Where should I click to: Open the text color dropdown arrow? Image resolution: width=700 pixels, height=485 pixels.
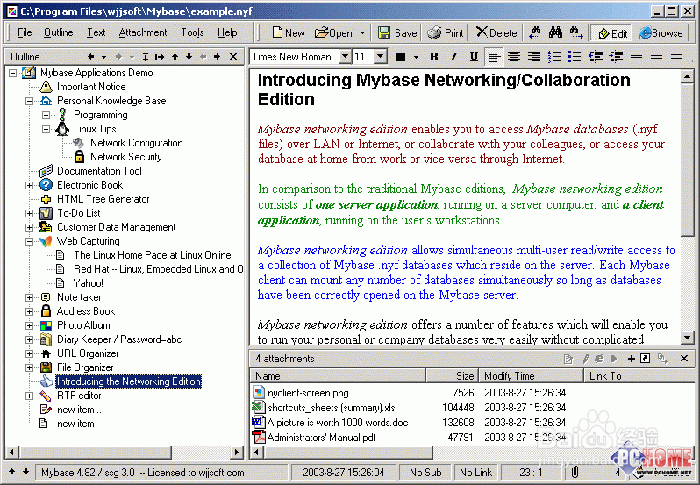[416, 57]
